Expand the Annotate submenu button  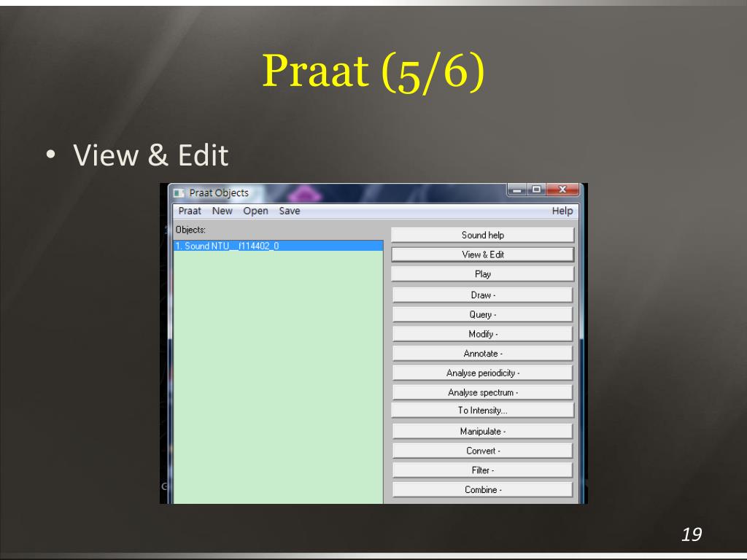point(483,354)
